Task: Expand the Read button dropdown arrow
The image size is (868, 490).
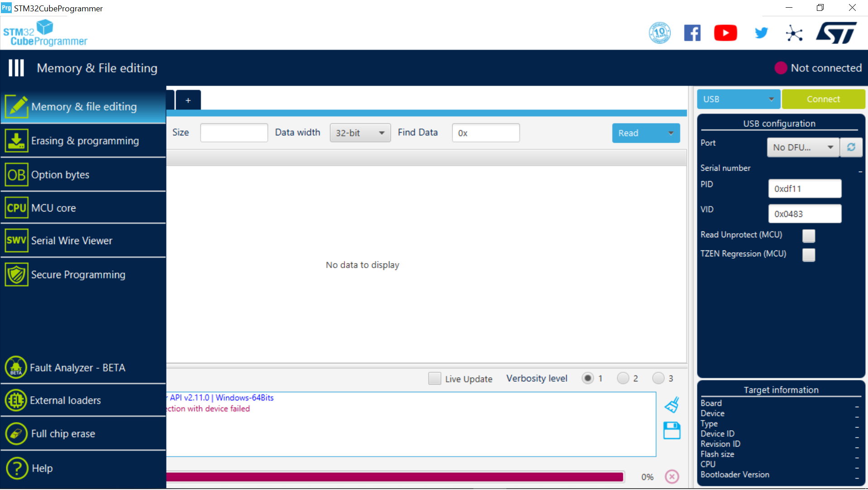Action: 671,133
